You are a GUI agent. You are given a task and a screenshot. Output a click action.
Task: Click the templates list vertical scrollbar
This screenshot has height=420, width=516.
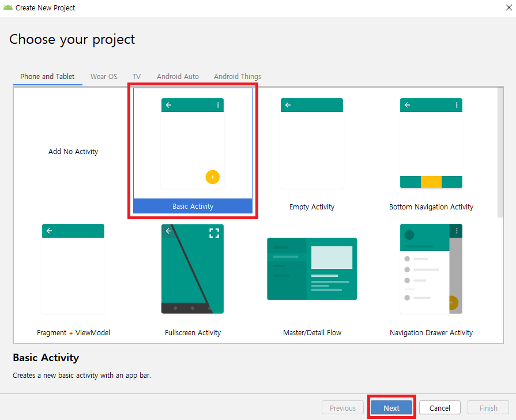click(500, 152)
